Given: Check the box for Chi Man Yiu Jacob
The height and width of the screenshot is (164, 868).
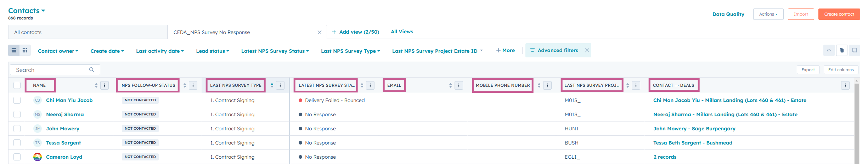Looking at the screenshot, I should tap(17, 100).
